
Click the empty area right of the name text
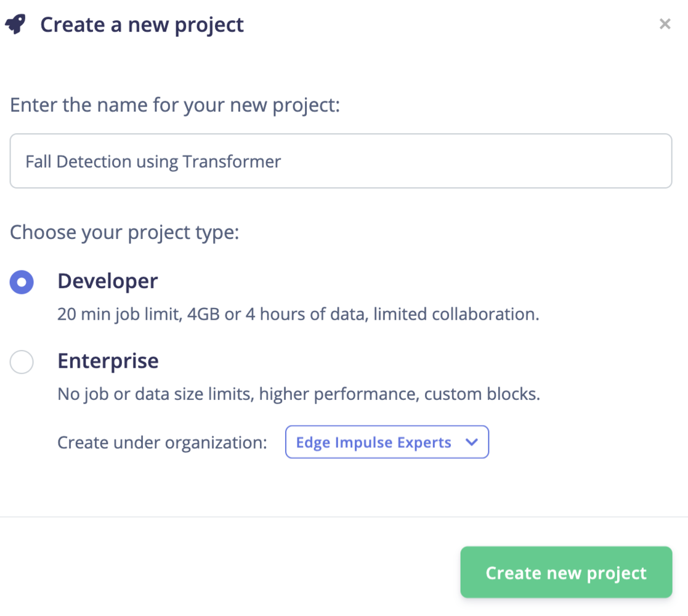474,161
